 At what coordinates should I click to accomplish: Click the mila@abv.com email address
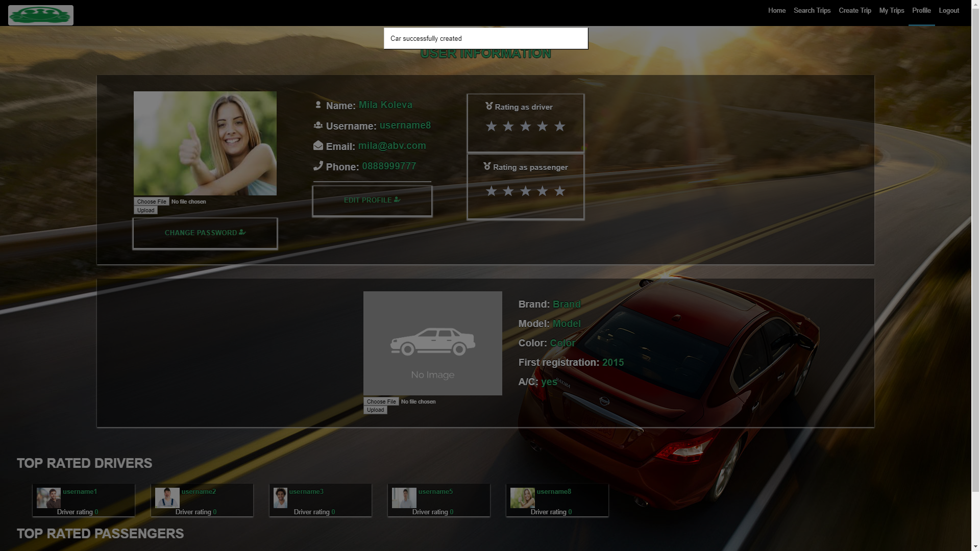pyautogui.click(x=391, y=145)
